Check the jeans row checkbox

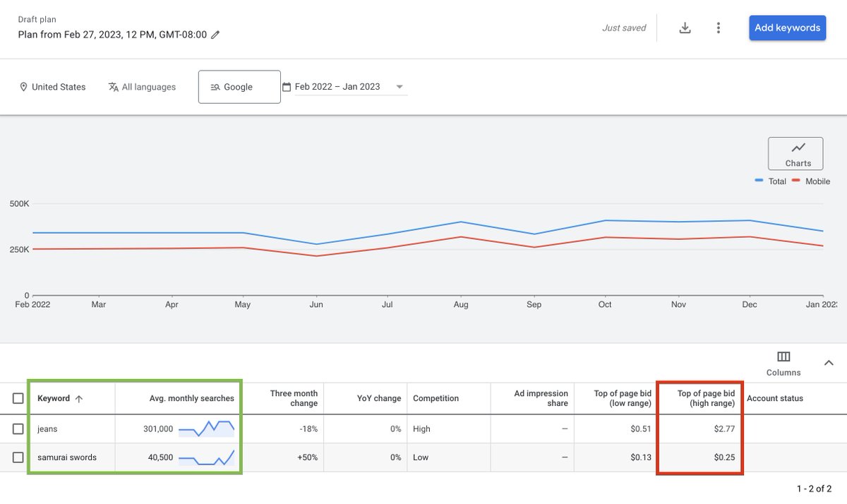click(x=18, y=428)
